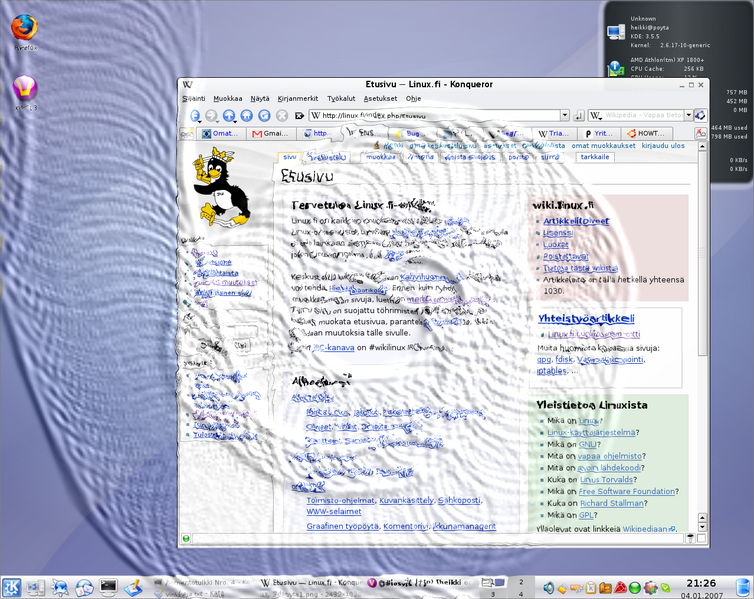Click the Up directory arrow icon
The width and height of the screenshot is (754, 599).
229,116
